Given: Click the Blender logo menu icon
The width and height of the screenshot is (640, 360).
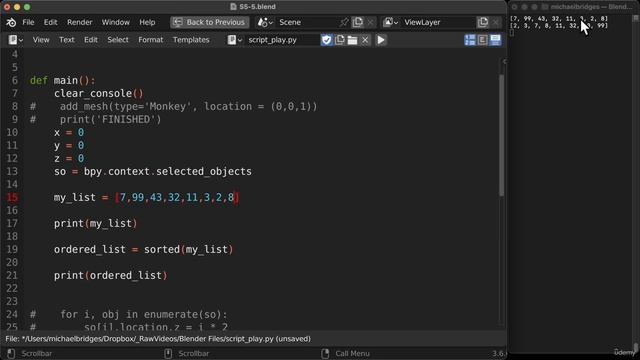Looking at the screenshot, I should tap(11, 22).
